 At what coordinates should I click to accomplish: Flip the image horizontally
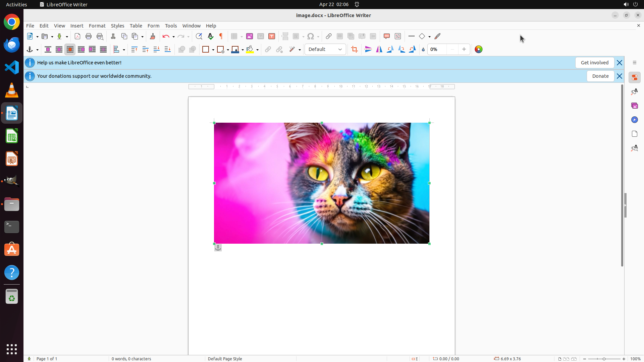[379, 49]
